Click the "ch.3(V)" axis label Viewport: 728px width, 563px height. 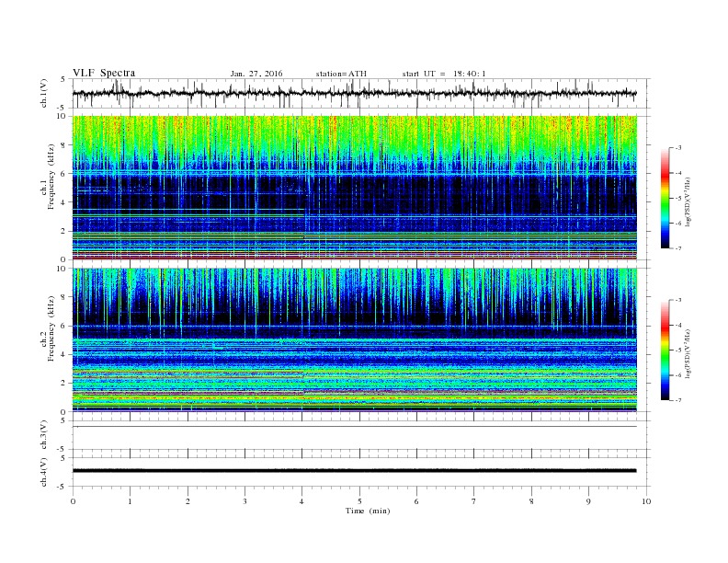44,435
